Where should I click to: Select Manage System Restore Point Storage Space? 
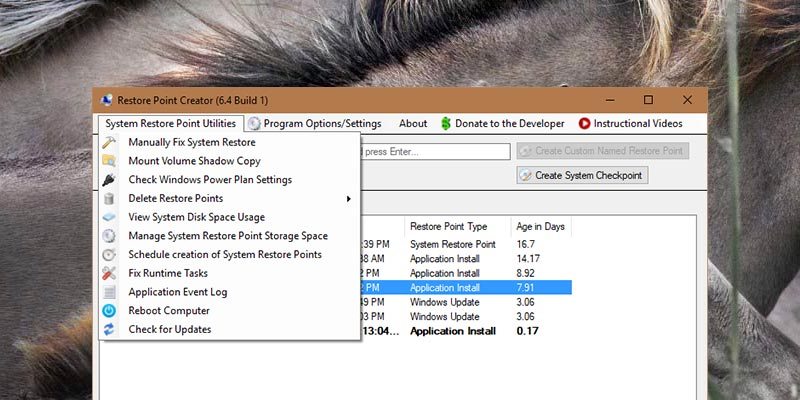[230, 236]
